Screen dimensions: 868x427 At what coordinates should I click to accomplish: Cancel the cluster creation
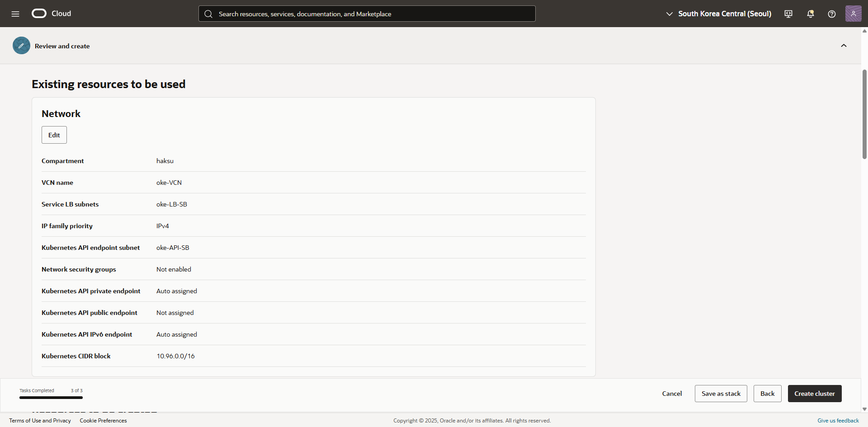[x=672, y=394]
